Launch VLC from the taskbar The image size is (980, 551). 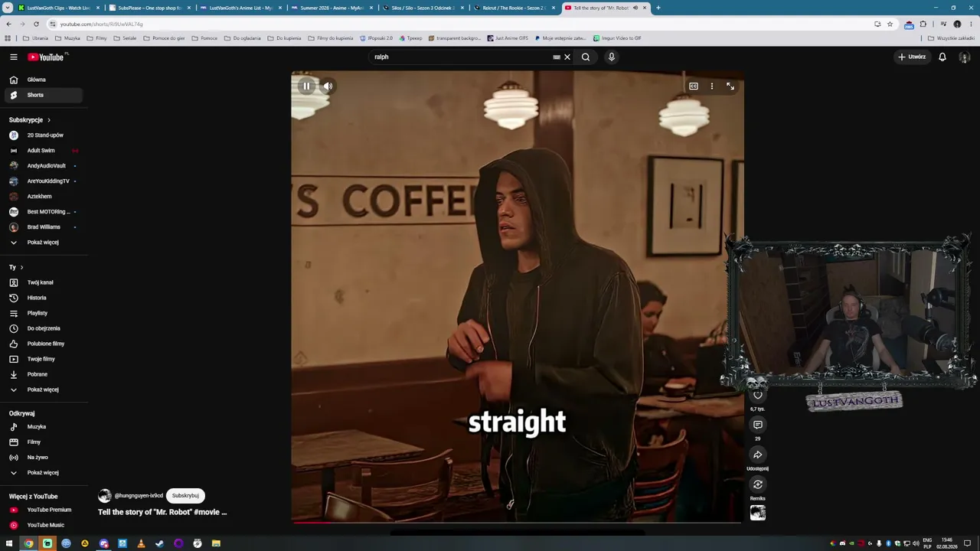point(141,543)
